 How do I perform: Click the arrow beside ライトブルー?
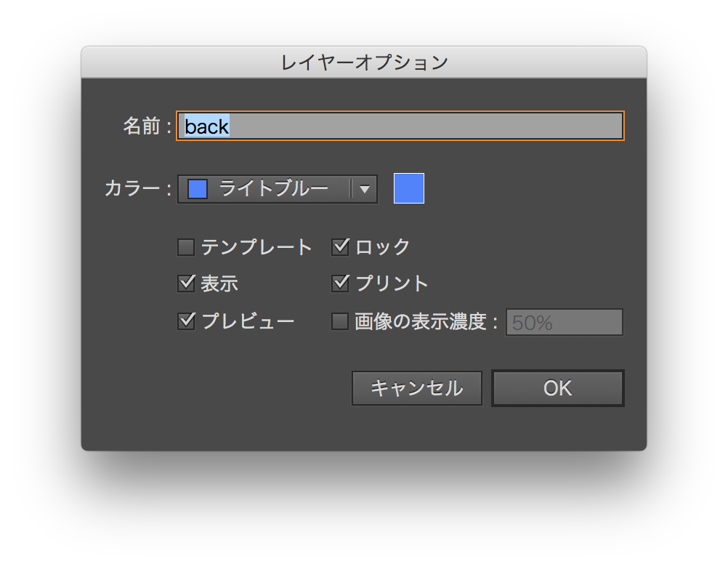(365, 189)
